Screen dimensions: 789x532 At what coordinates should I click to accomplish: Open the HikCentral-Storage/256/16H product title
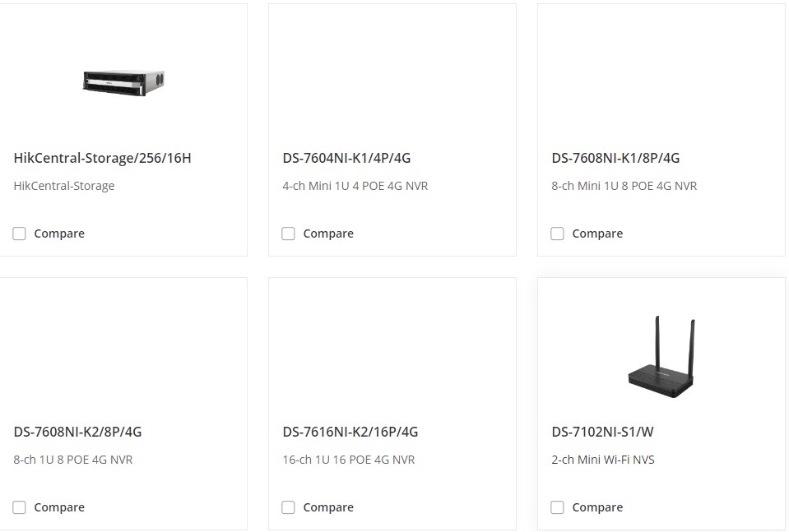click(102, 158)
